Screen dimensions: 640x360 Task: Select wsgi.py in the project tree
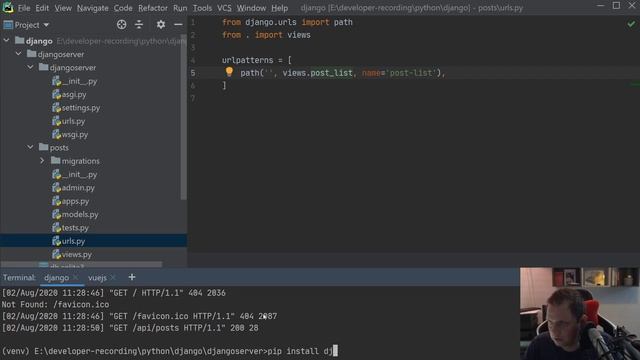[x=74, y=134]
